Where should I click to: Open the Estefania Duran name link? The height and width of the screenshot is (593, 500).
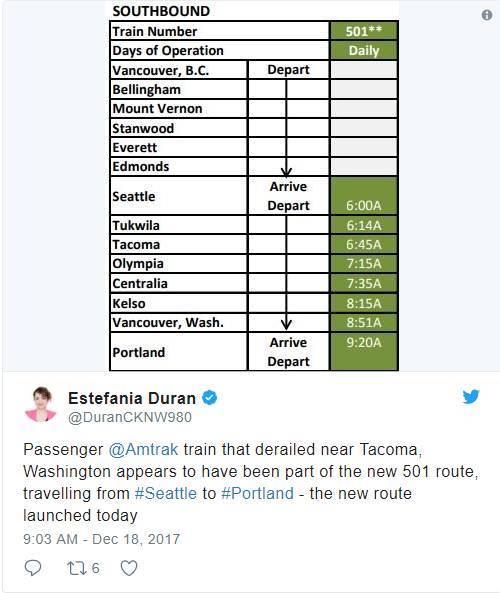point(132,398)
